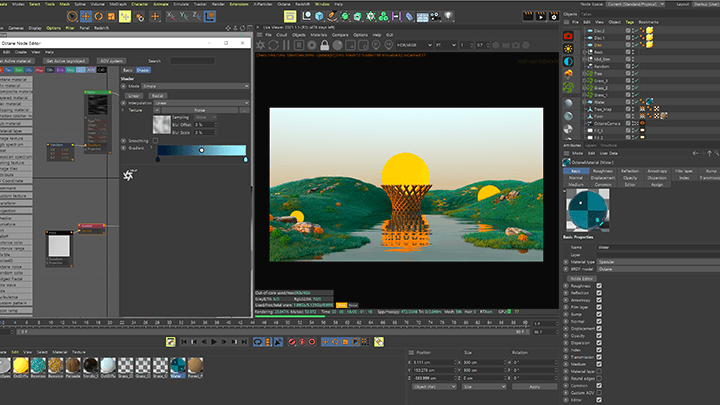720x405 pixels.
Task: Select the Live Selection tool
Action: pyautogui.click(x=72, y=17)
